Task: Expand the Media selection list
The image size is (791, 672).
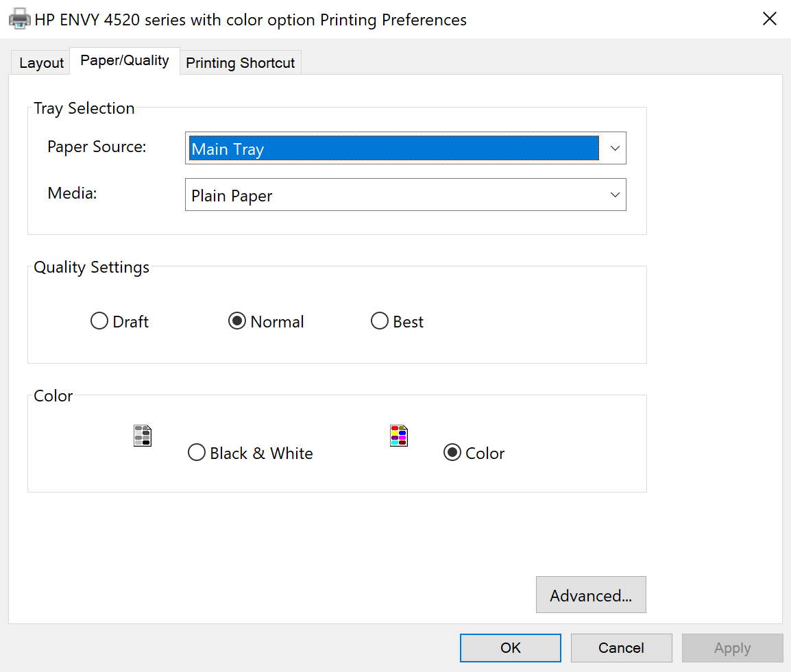Action: tap(615, 195)
